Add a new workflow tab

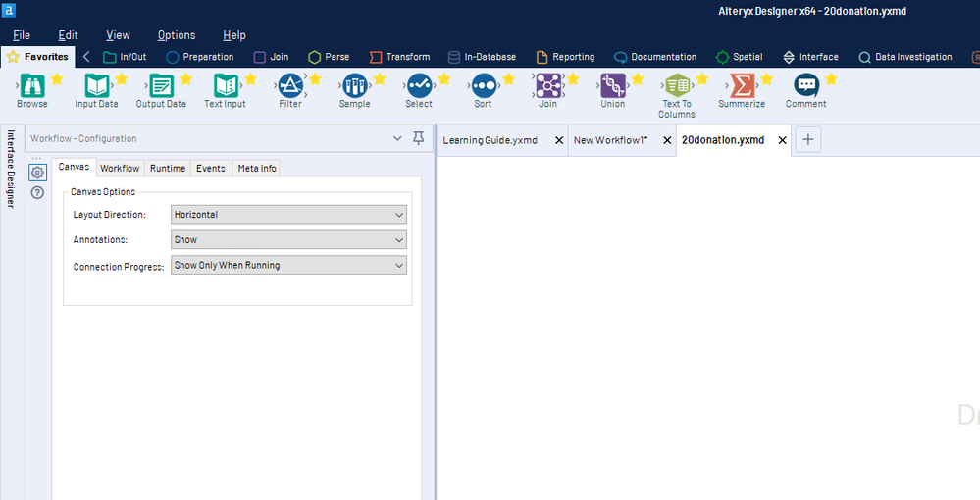click(808, 139)
